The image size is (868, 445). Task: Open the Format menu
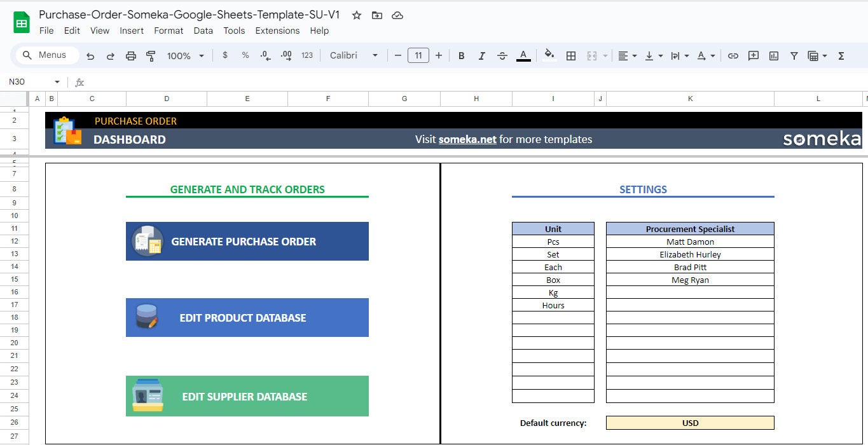[169, 31]
